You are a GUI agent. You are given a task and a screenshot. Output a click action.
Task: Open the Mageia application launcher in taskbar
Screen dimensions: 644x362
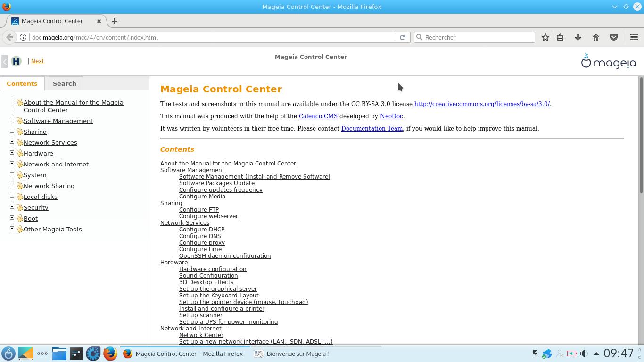(8, 354)
